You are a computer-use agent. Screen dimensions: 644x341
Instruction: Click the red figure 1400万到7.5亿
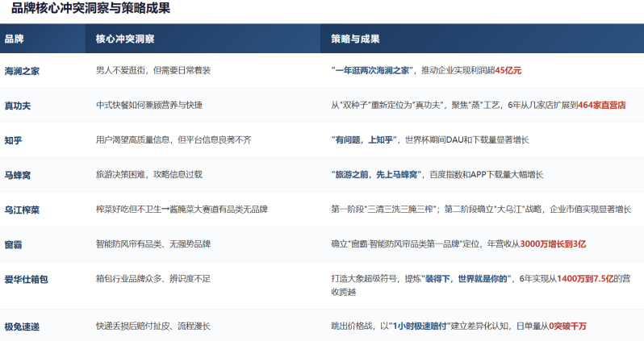pos(585,279)
